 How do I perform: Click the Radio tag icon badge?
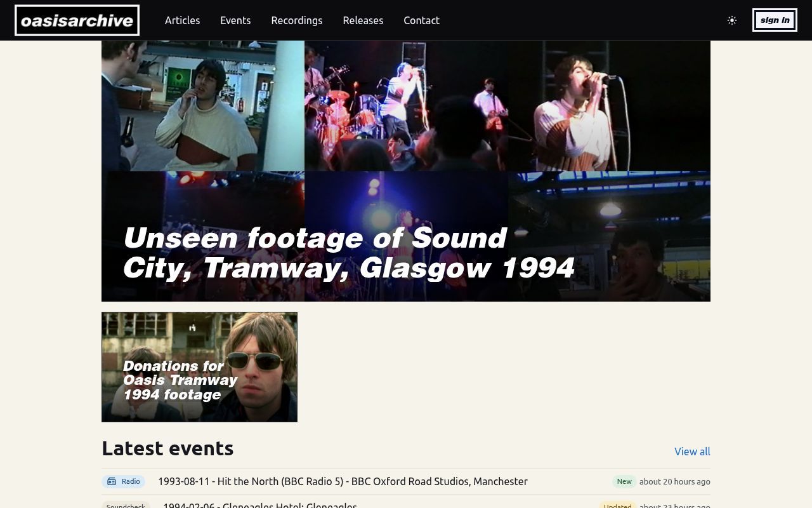tap(123, 481)
